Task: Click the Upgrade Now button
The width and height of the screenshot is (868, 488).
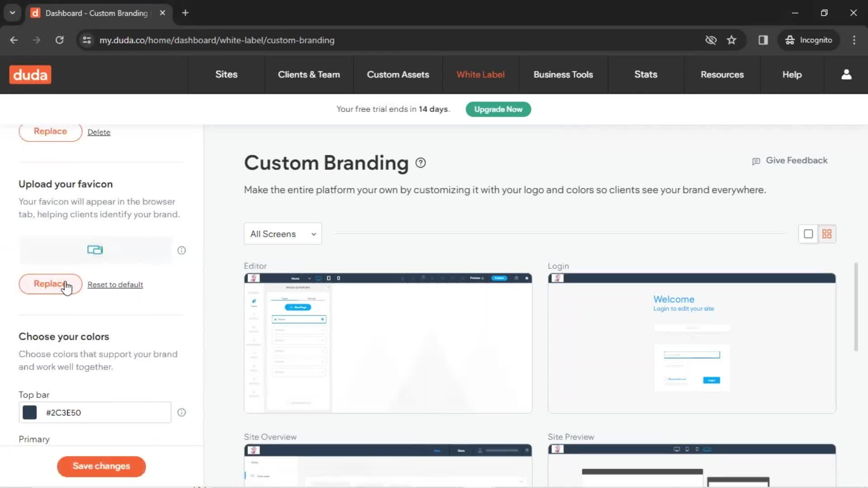Action: pyautogui.click(x=498, y=109)
